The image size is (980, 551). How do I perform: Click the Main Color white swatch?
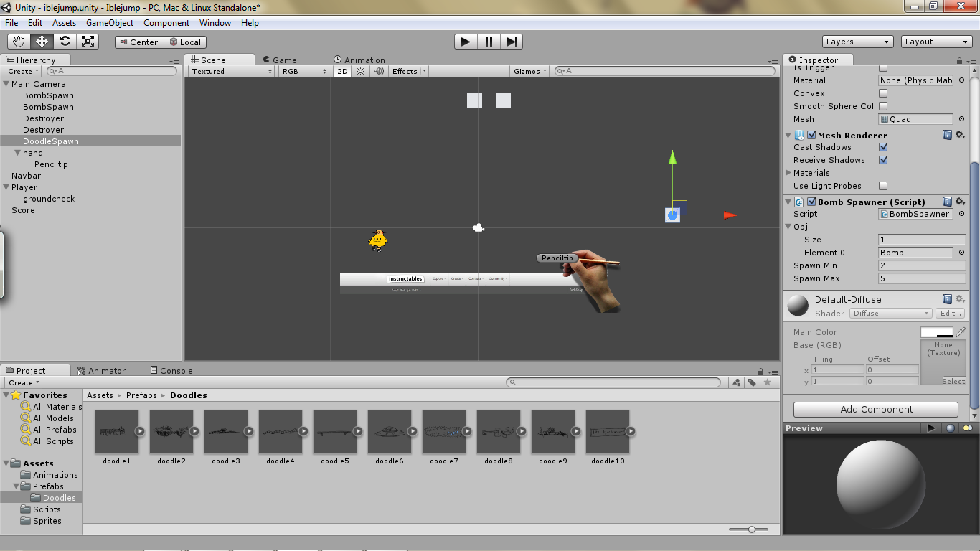(937, 332)
